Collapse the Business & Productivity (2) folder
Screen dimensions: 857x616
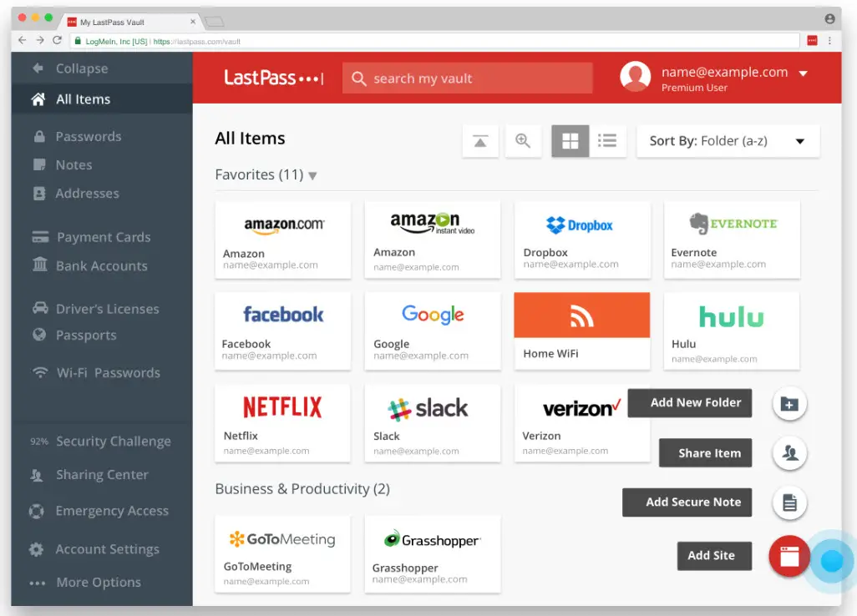tap(302, 489)
